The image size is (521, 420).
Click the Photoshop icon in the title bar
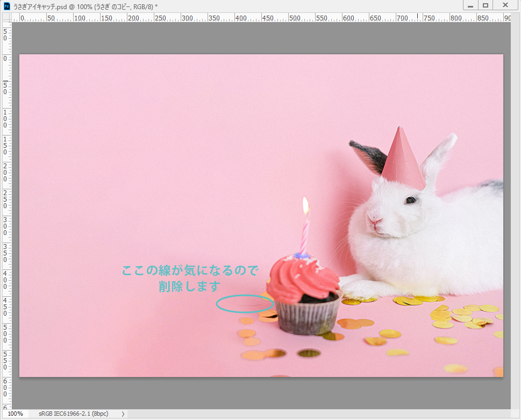[7, 6]
